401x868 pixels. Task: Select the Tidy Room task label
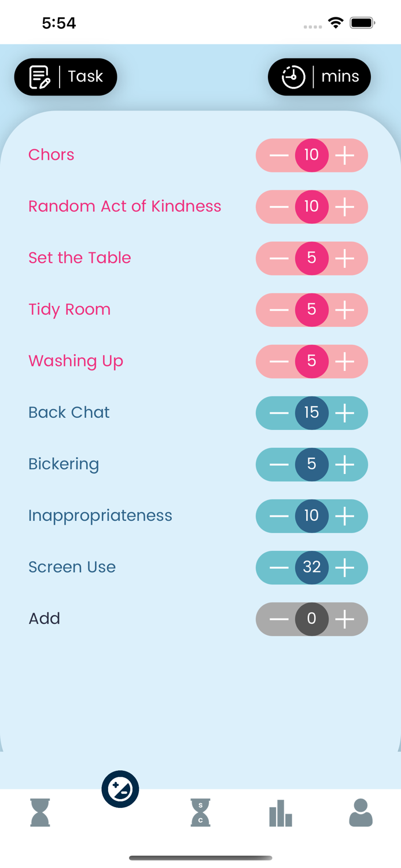pos(69,310)
